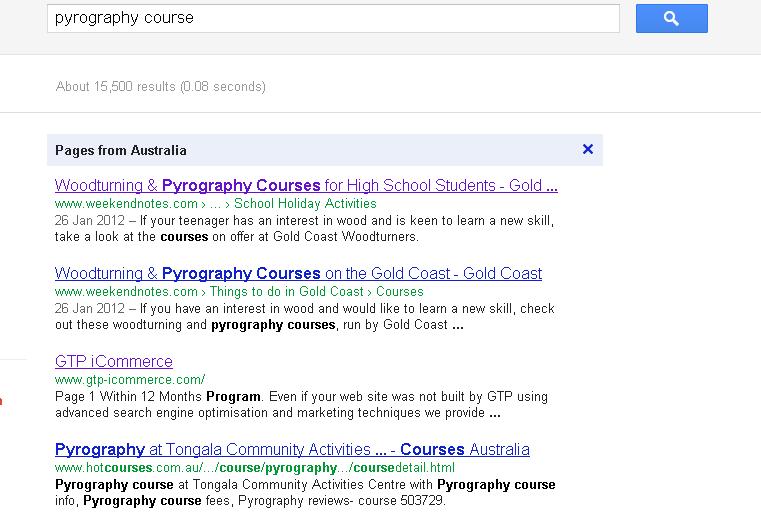Click the magnifying glass search button
Screen dimensions: 761x529
671,18
